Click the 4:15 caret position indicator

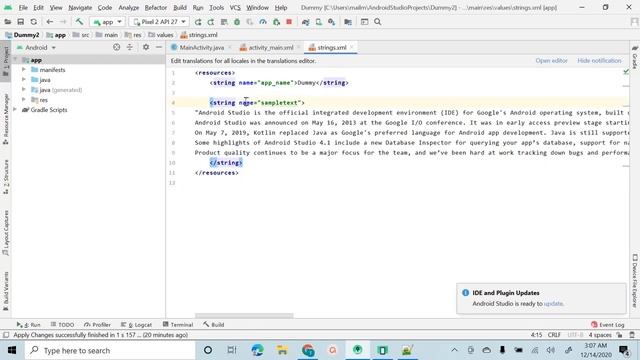(536, 335)
